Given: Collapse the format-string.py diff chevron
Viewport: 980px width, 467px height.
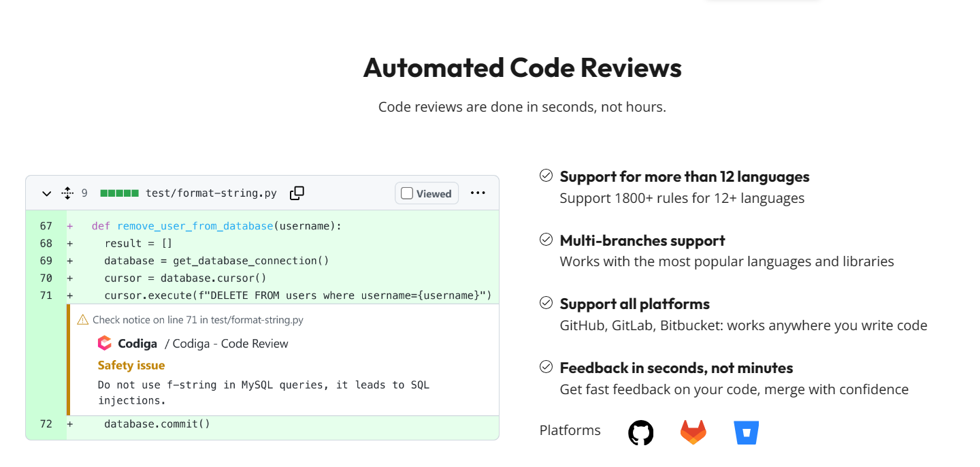Looking at the screenshot, I should (x=46, y=193).
